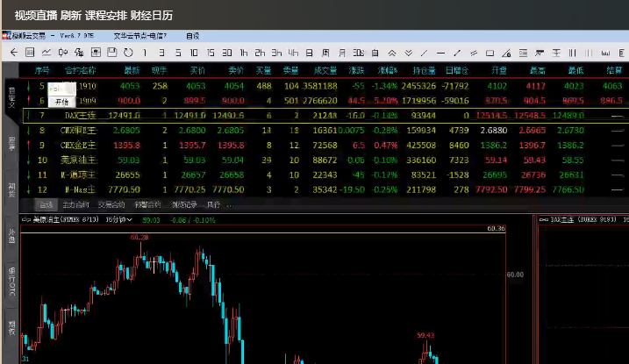Show more tabs with the ellipsis
Viewport: 629px width, 364px height.
click(230, 205)
